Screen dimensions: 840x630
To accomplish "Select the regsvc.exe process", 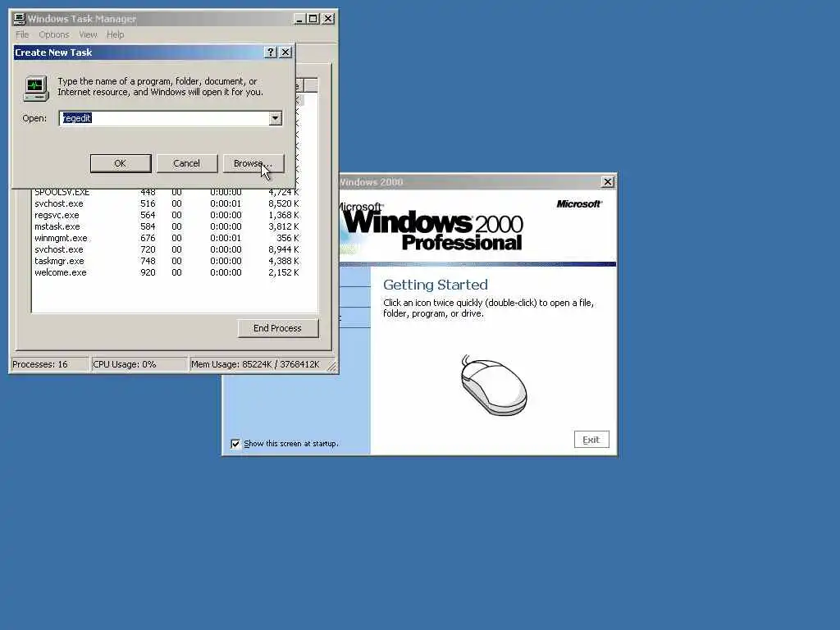I will click(167, 215).
